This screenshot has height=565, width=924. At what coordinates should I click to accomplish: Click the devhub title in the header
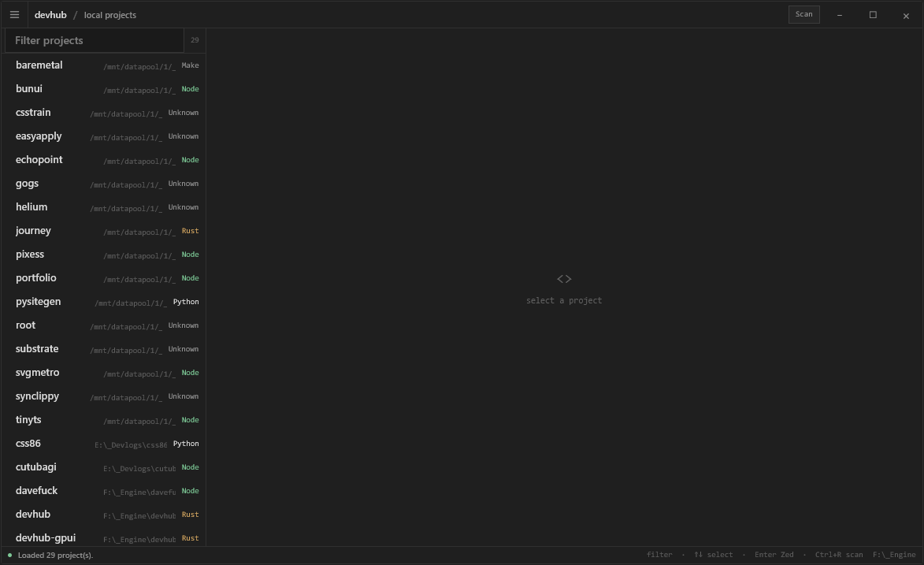click(x=50, y=15)
